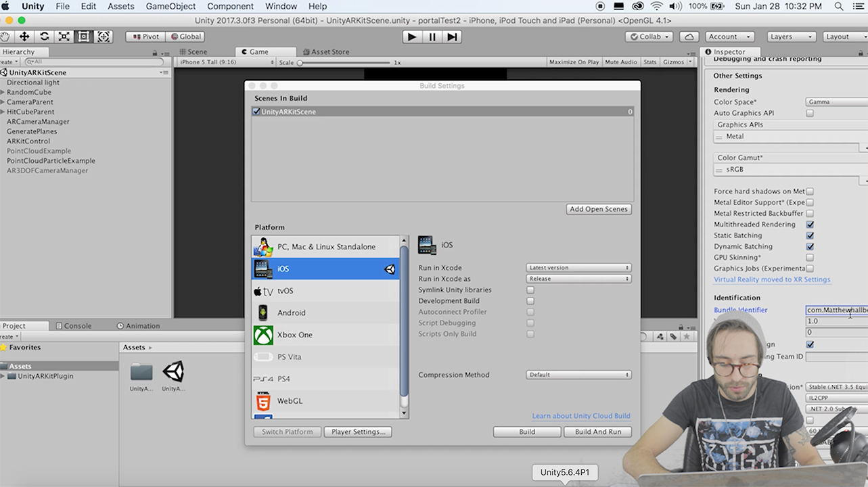This screenshot has height=487, width=868.
Task: Click the Build button
Action: [x=527, y=432]
